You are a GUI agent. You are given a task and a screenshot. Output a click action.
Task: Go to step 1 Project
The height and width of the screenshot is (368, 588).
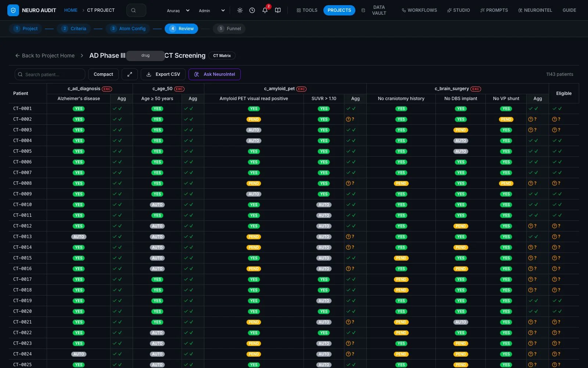point(25,29)
